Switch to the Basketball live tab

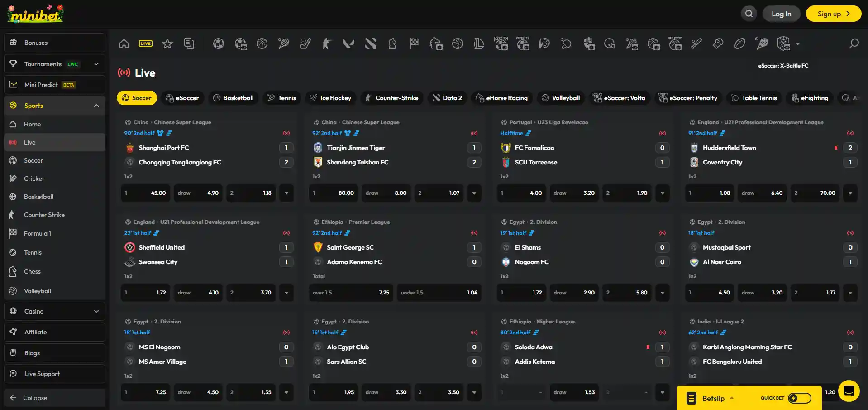tap(234, 98)
